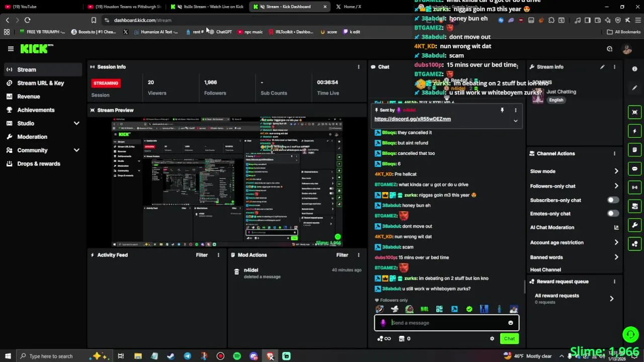644x362 pixels.
Task: Open Telegram from the taskbar
Action: [187, 356]
